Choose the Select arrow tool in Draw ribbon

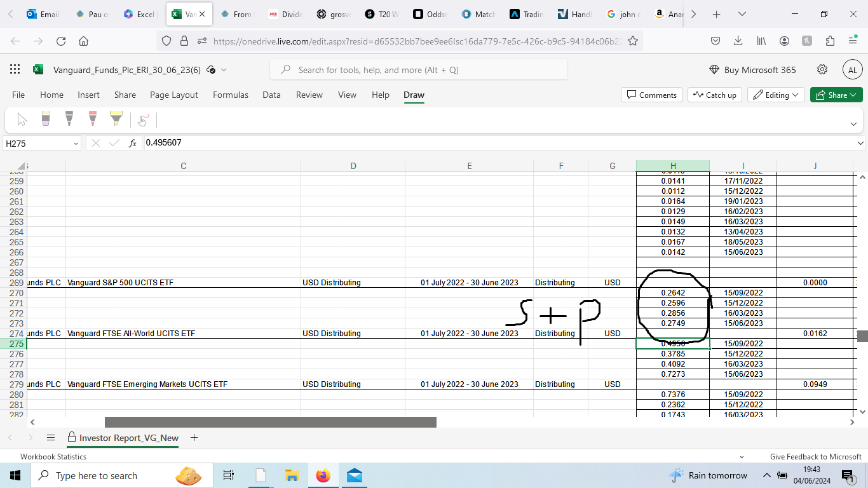coord(22,119)
